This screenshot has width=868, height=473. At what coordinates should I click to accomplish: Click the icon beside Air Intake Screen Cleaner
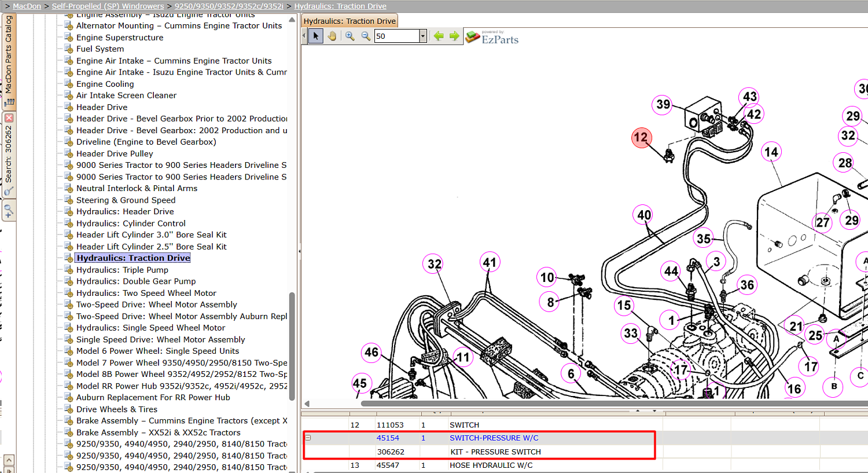[x=68, y=95]
